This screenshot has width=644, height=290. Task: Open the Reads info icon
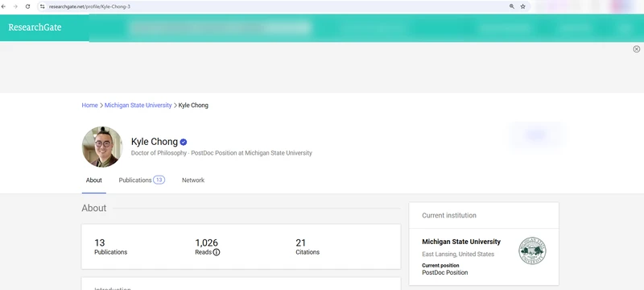(x=217, y=252)
